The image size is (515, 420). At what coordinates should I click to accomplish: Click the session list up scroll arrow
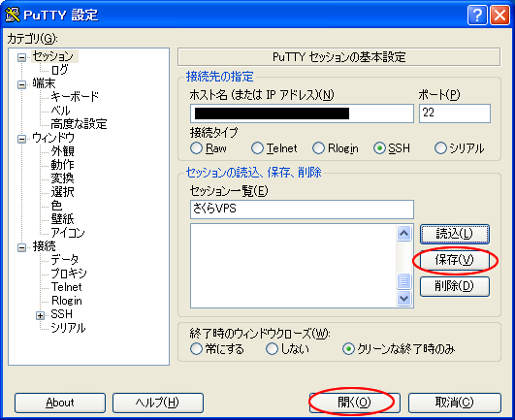[404, 233]
